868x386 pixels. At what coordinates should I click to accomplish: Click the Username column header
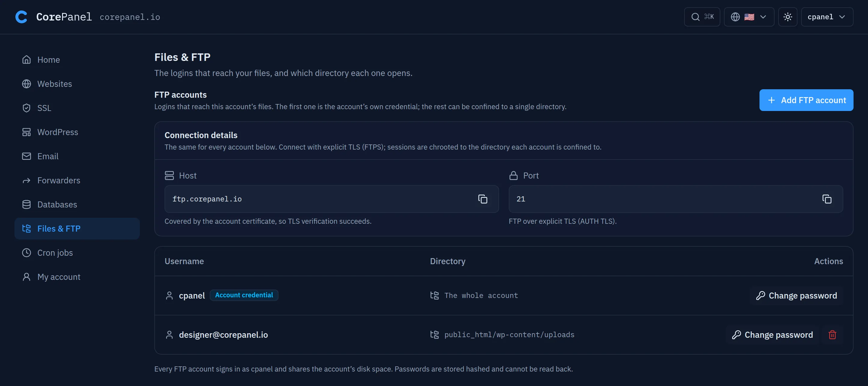pyautogui.click(x=184, y=261)
